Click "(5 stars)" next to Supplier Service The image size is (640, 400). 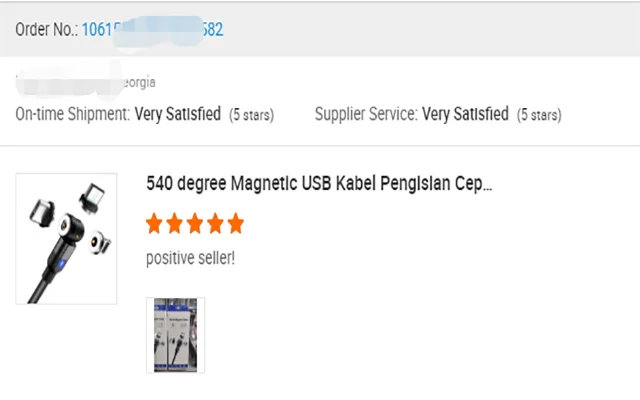pos(538,115)
